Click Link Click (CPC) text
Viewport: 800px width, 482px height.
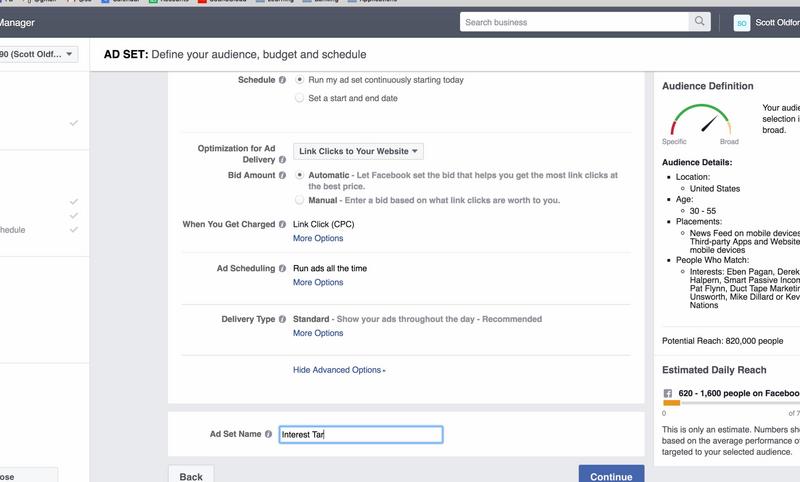click(x=323, y=224)
